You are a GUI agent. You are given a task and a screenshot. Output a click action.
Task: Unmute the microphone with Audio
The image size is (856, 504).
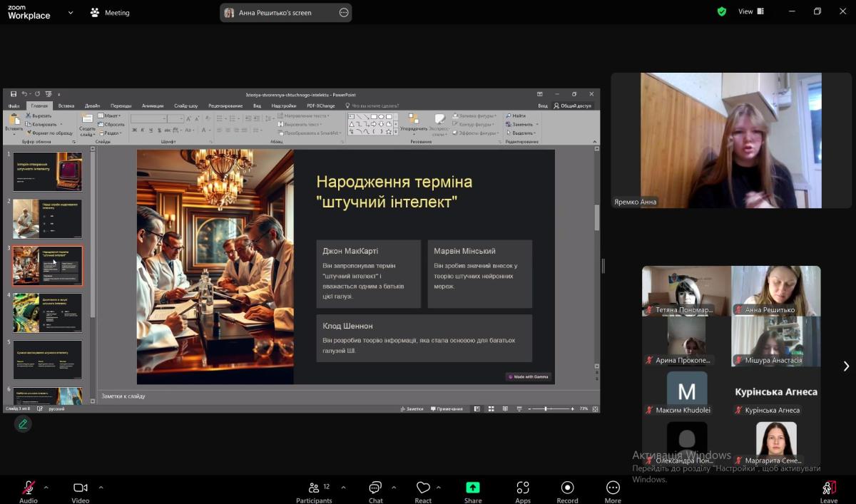pos(29,489)
